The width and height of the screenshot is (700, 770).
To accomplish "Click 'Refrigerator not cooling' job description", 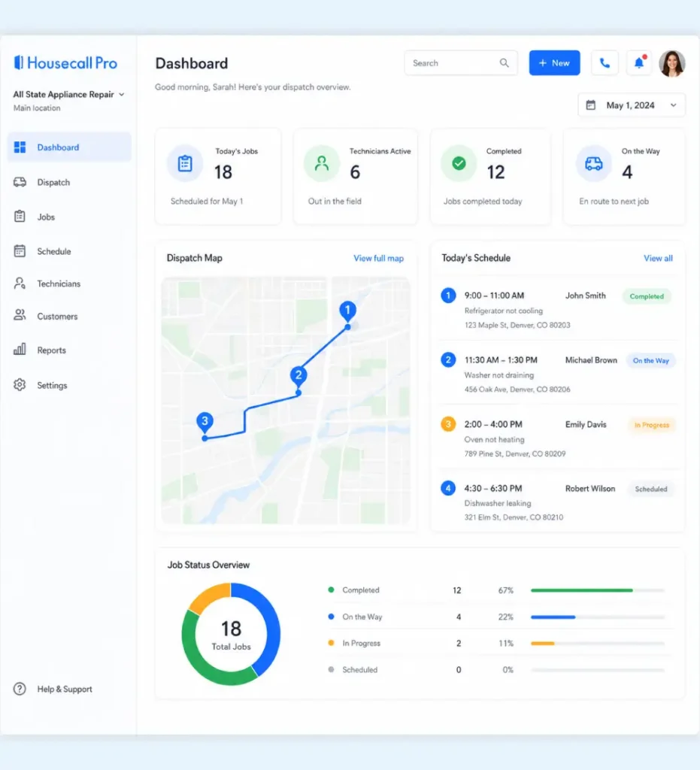I will tap(504, 311).
